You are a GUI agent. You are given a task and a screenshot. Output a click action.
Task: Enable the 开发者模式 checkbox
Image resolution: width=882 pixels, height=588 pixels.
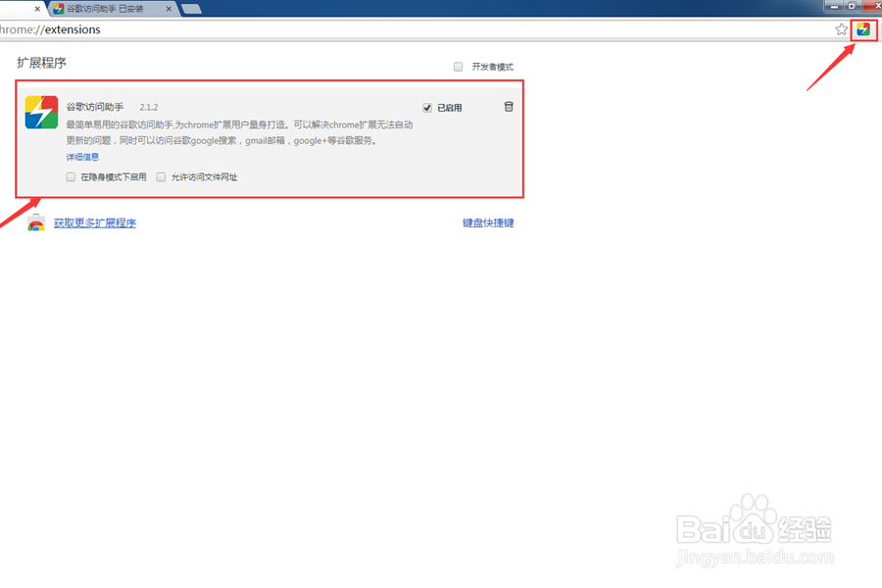[458, 66]
